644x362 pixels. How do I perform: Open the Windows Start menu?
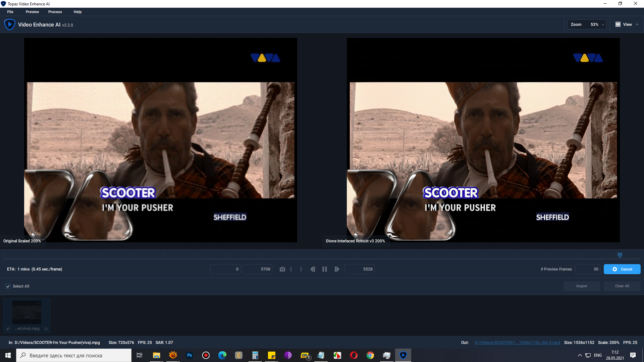8,355
